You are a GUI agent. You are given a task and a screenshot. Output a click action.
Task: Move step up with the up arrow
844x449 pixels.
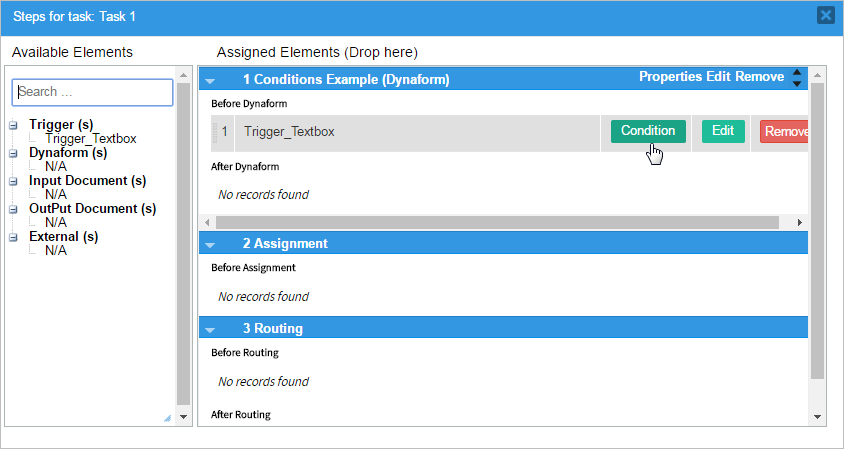797,72
